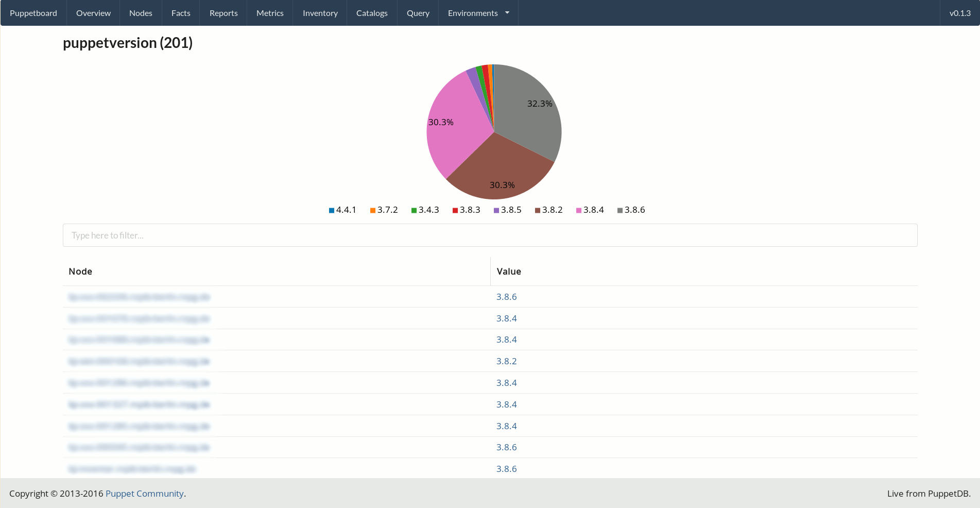Toggle the 3.8.2 legend entry
Screen dimensions: 980x508
coord(548,210)
